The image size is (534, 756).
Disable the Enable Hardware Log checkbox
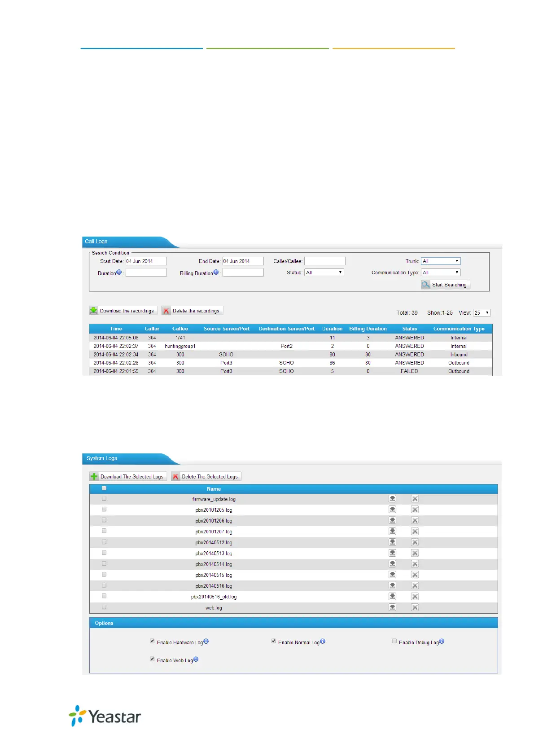152,641
